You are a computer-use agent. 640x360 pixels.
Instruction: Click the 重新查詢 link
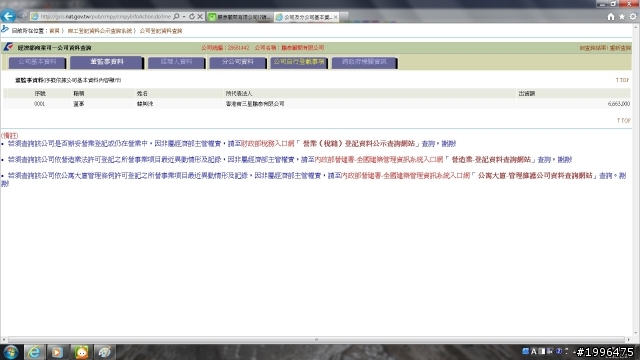(x=620, y=48)
